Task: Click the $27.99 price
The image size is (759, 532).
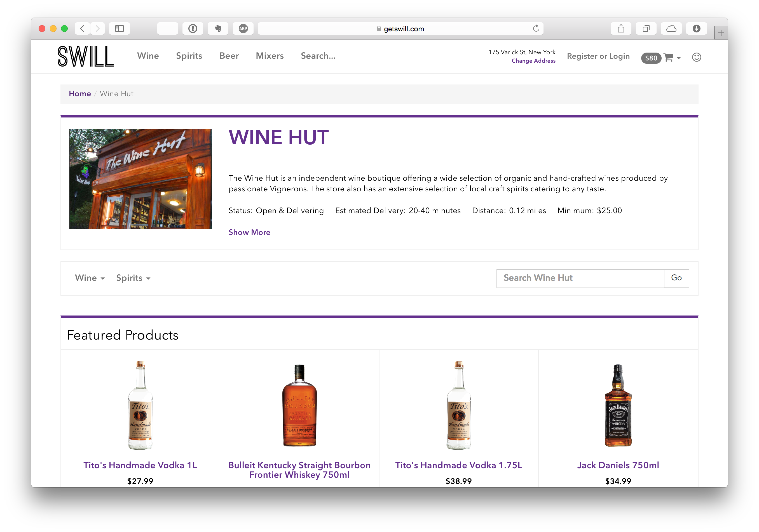Action: pos(140,481)
